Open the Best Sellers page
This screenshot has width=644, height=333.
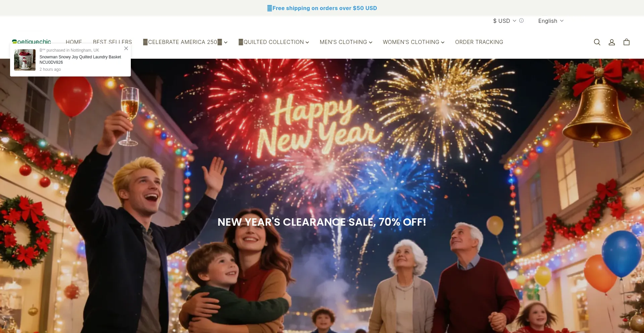coord(112,42)
